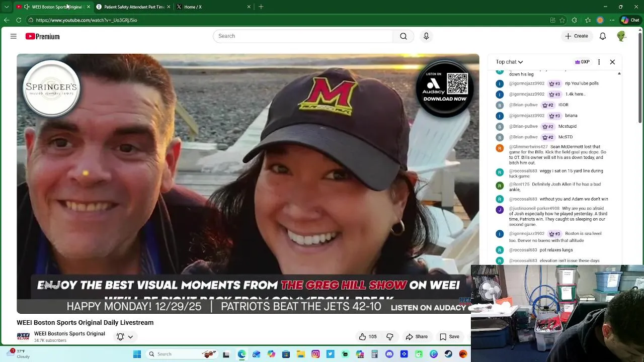Dislike the video with thumbs down
The image size is (644, 362).
click(x=390, y=337)
